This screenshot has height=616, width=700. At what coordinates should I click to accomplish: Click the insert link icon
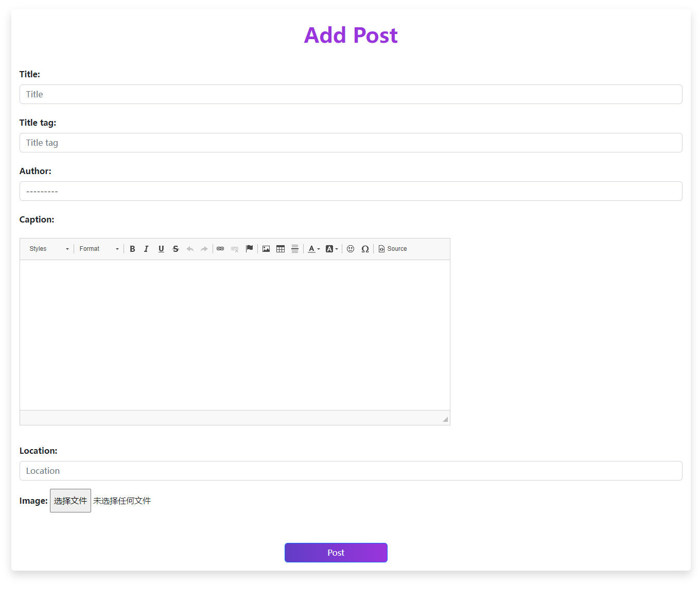[x=220, y=249]
